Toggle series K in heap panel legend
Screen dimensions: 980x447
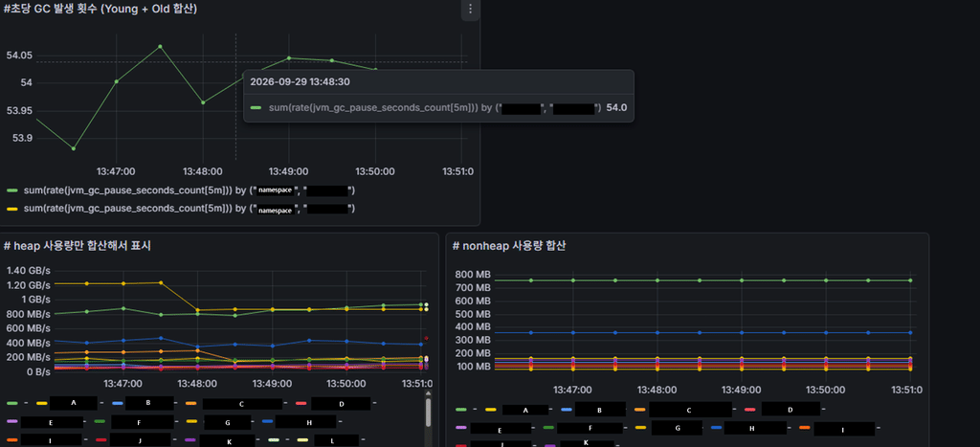[228, 440]
